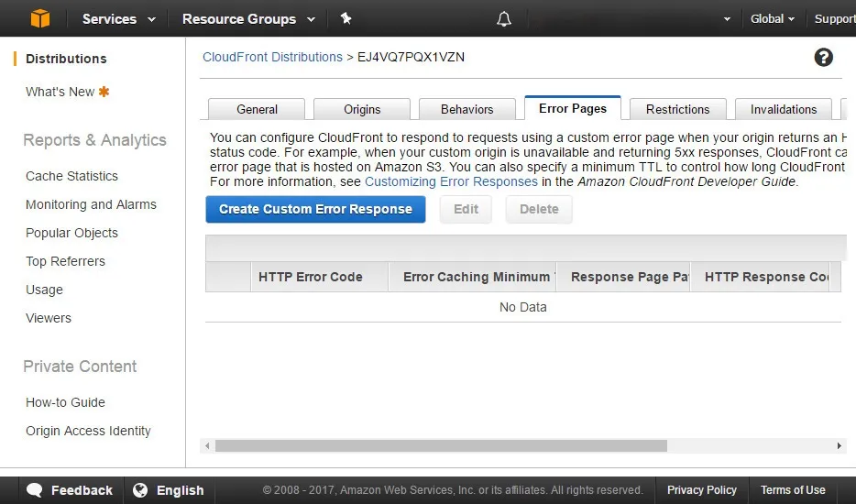Open the Terms of Use link
Screen dimensions: 856x504
(x=793, y=490)
